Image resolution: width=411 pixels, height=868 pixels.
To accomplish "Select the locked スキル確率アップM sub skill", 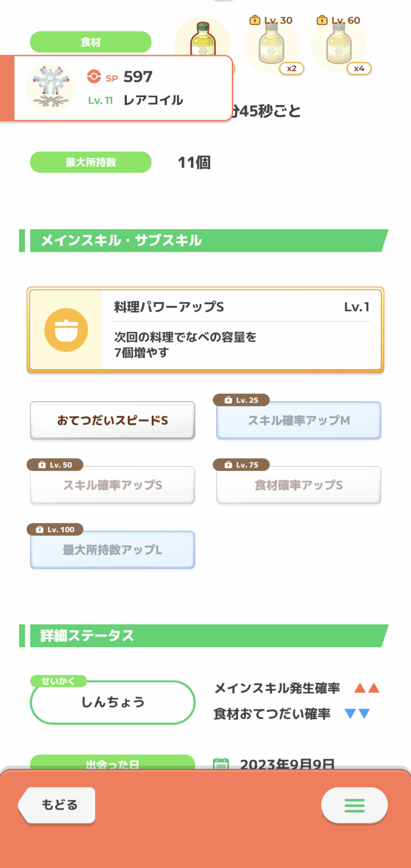I will [x=299, y=420].
